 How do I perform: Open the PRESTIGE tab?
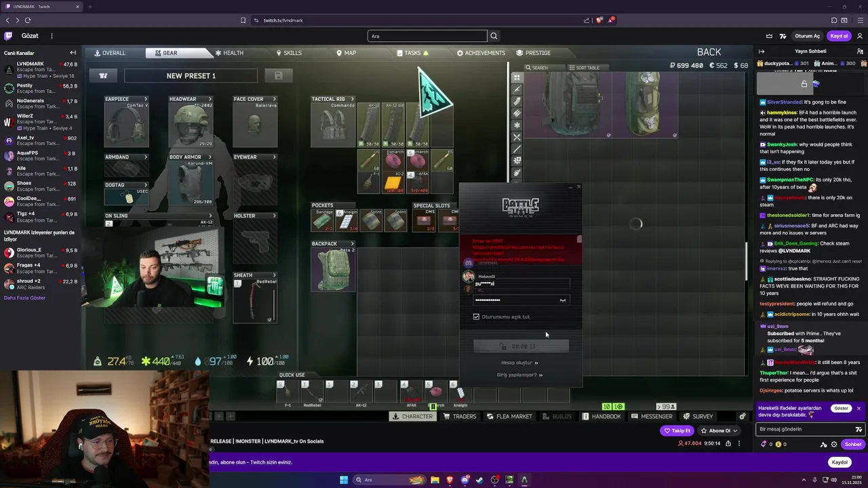(x=533, y=53)
